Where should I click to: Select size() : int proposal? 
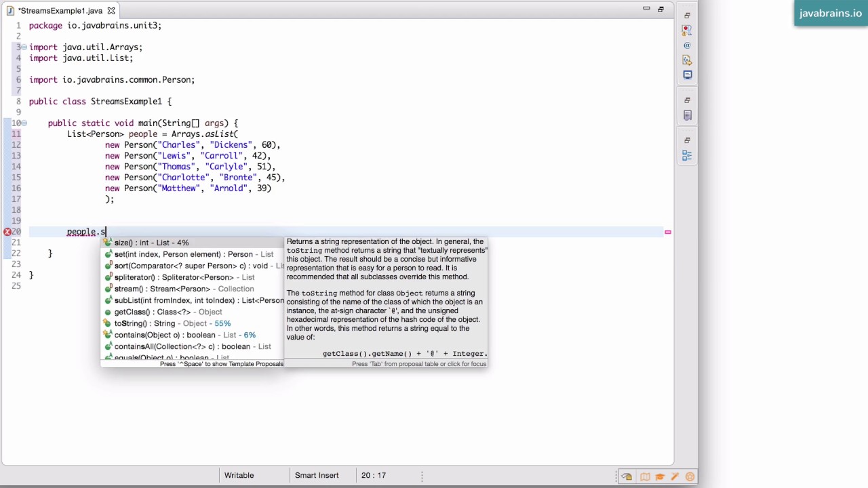[x=193, y=243]
